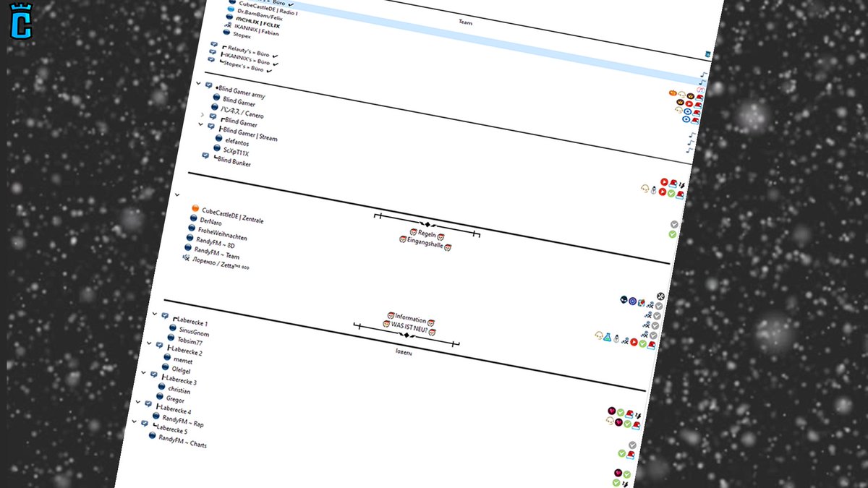The width and height of the screenshot is (868, 488).
Task: Click the status icon of user christian
Action: (162, 385)
